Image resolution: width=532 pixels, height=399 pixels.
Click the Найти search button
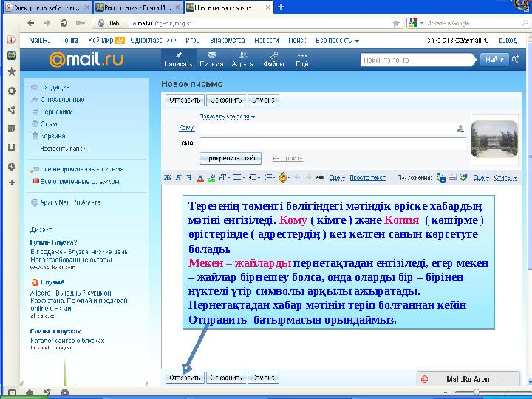point(494,60)
